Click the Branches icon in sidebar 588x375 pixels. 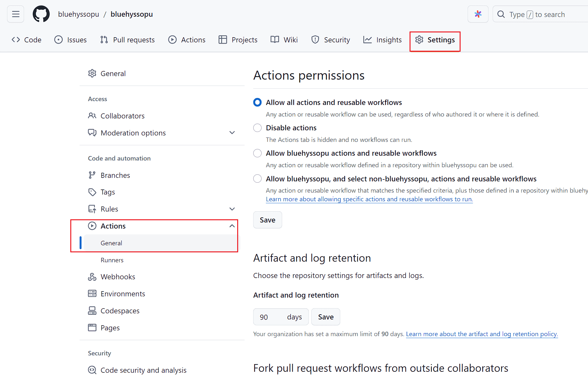click(x=92, y=175)
